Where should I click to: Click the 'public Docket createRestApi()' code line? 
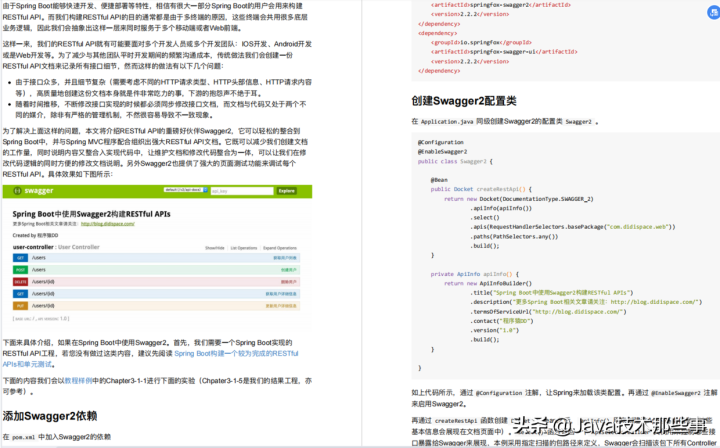coord(481,189)
